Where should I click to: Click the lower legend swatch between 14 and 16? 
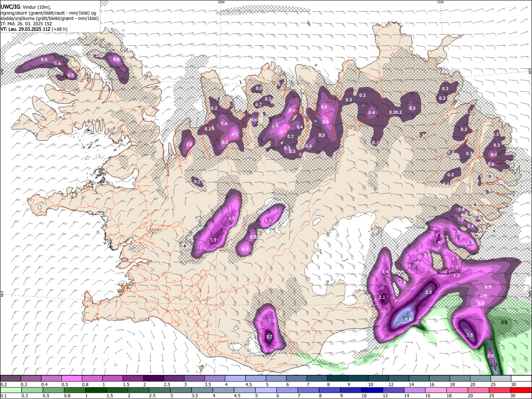point(415,390)
